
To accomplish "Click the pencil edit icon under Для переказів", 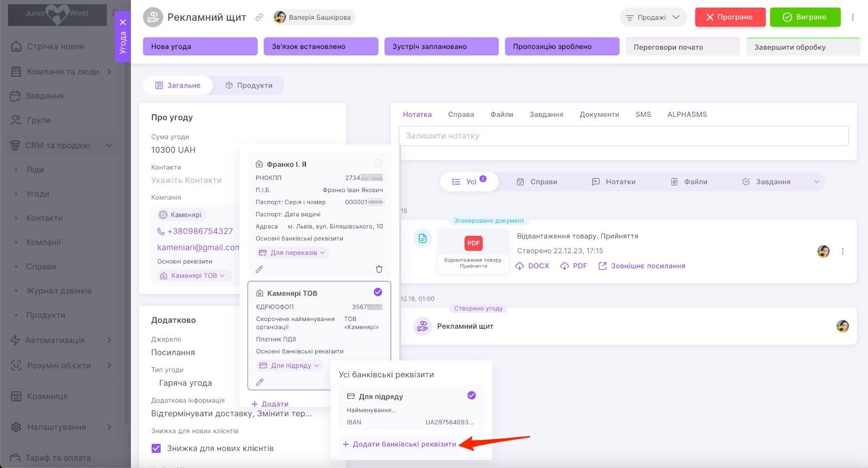I will pos(259,269).
